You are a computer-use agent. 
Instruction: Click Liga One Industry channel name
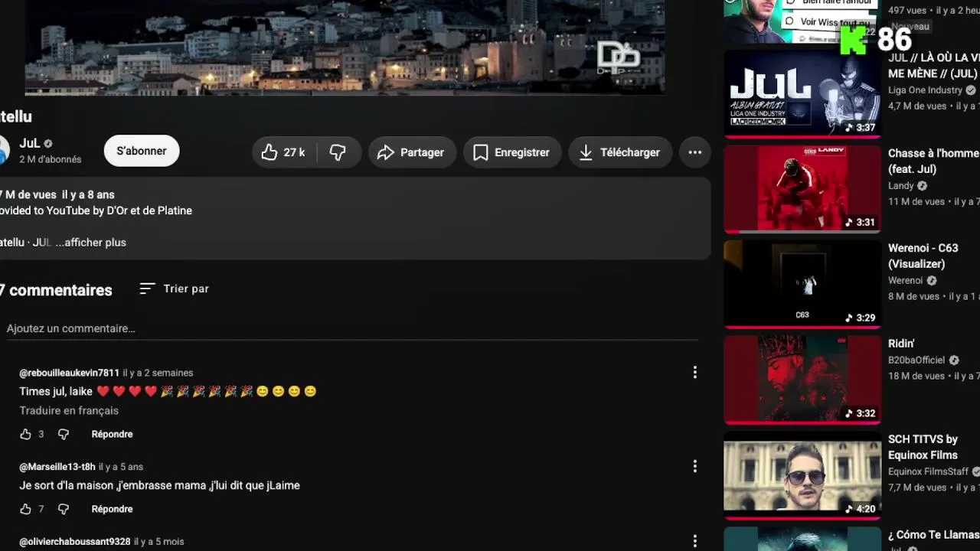(x=925, y=90)
